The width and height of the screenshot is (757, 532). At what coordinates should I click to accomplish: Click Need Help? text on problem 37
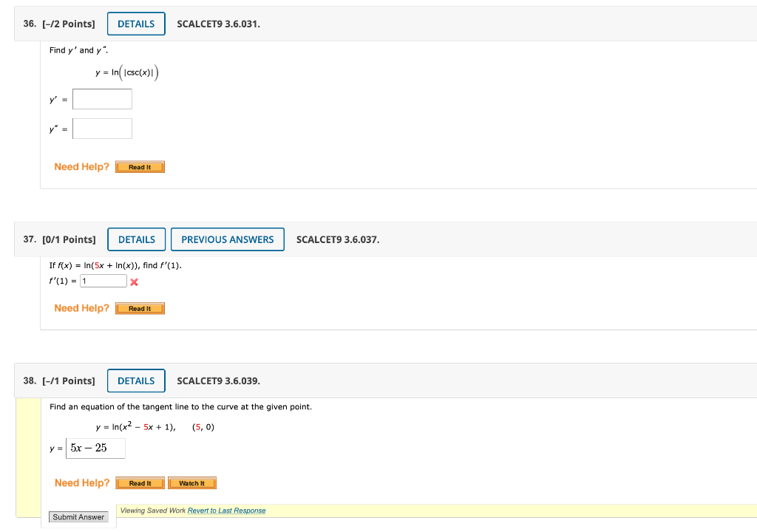click(81, 308)
